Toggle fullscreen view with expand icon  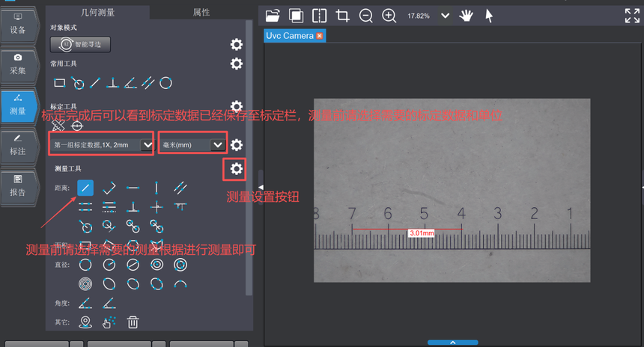pos(632,15)
